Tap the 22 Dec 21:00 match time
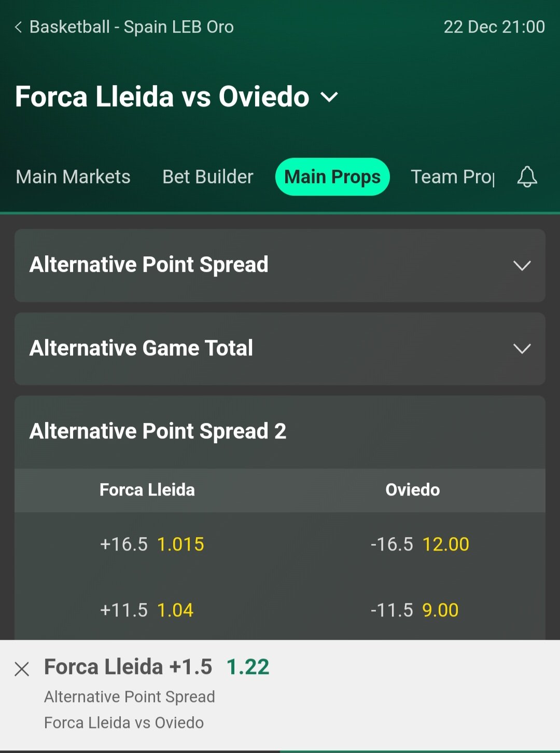 coord(494,27)
